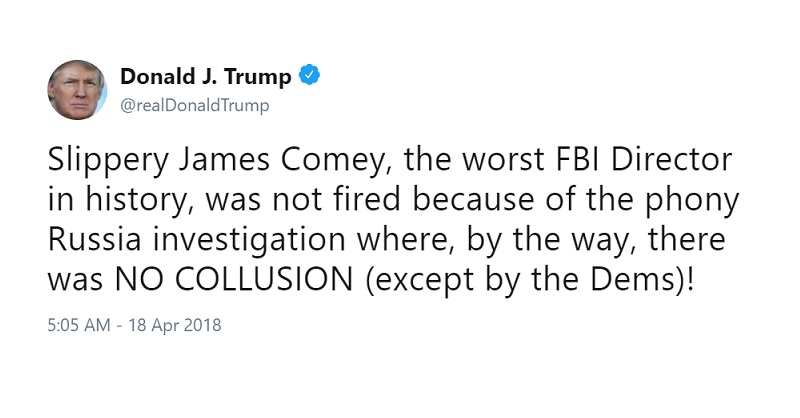Click the blue verified badge icon
This screenshot has width=800, height=418.
click(309, 76)
